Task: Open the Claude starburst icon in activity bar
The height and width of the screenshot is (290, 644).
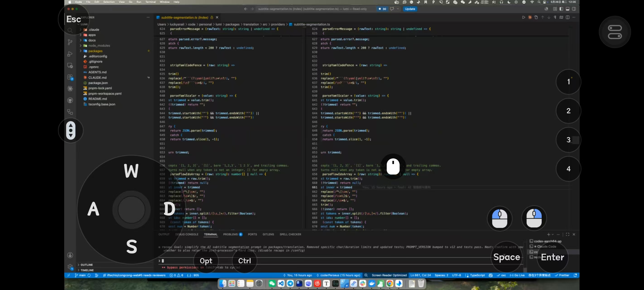Action: (70, 89)
